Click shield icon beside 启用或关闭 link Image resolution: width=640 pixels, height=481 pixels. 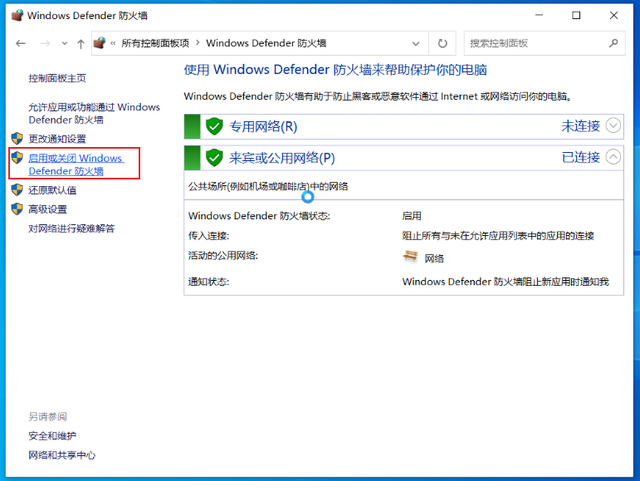[17, 158]
